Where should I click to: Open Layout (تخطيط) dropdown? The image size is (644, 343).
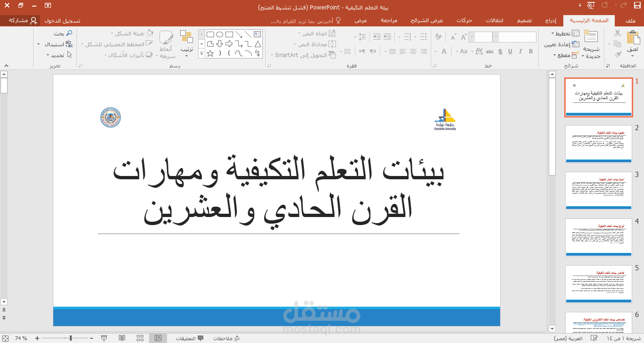tap(565, 33)
